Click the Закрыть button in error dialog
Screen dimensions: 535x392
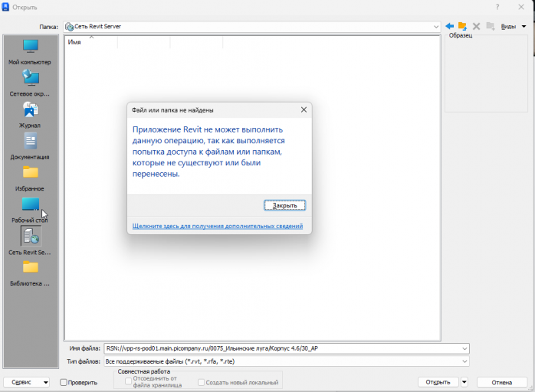[284, 205]
